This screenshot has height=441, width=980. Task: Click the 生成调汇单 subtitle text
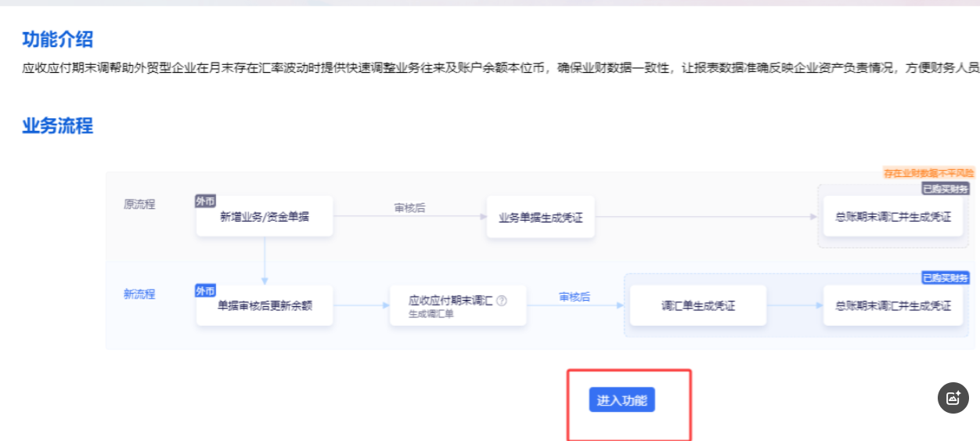(x=431, y=314)
